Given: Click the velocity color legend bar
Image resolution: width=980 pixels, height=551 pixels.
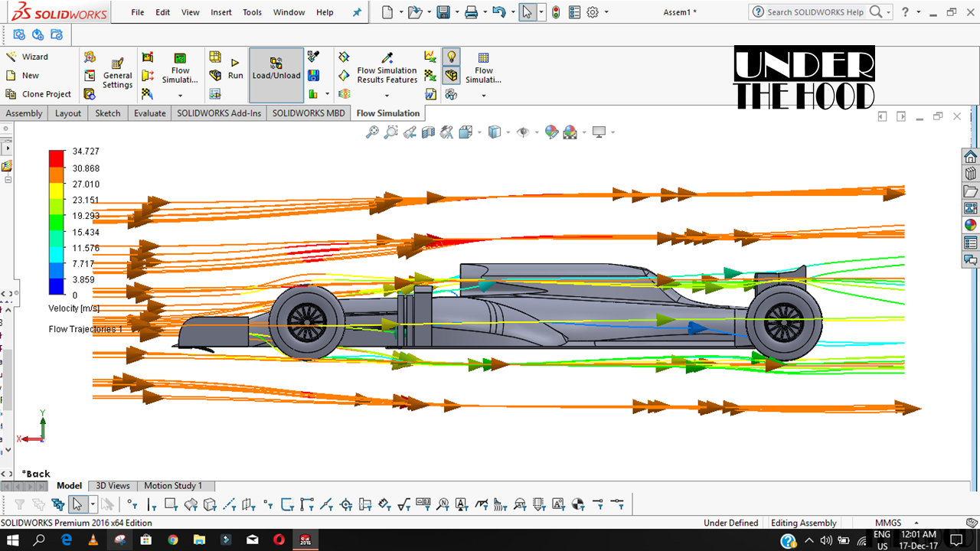Looking at the screenshot, I should (x=57, y=223).
